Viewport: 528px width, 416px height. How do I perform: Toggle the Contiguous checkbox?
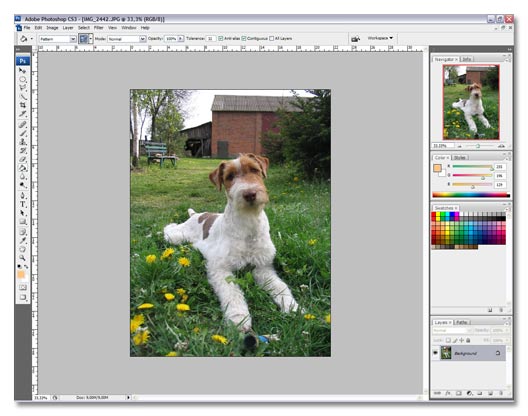point(244,39)
